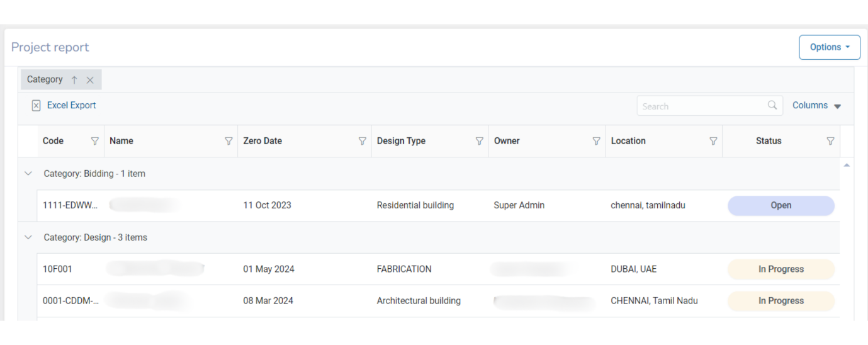This screenshot has width=868, height=345.
Task: Open the Options dropdown
Action: [829, 47]
